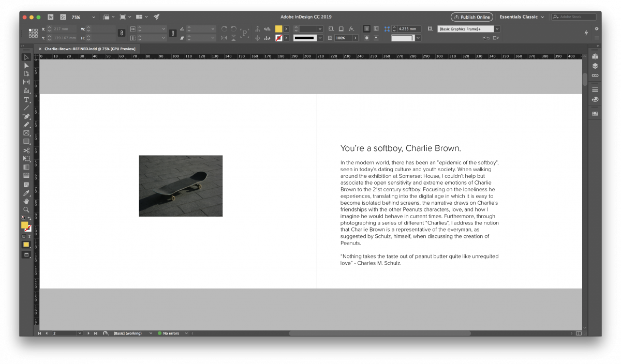Open the No errors preflight menu
621x364 pixels.
coord(186,333)
